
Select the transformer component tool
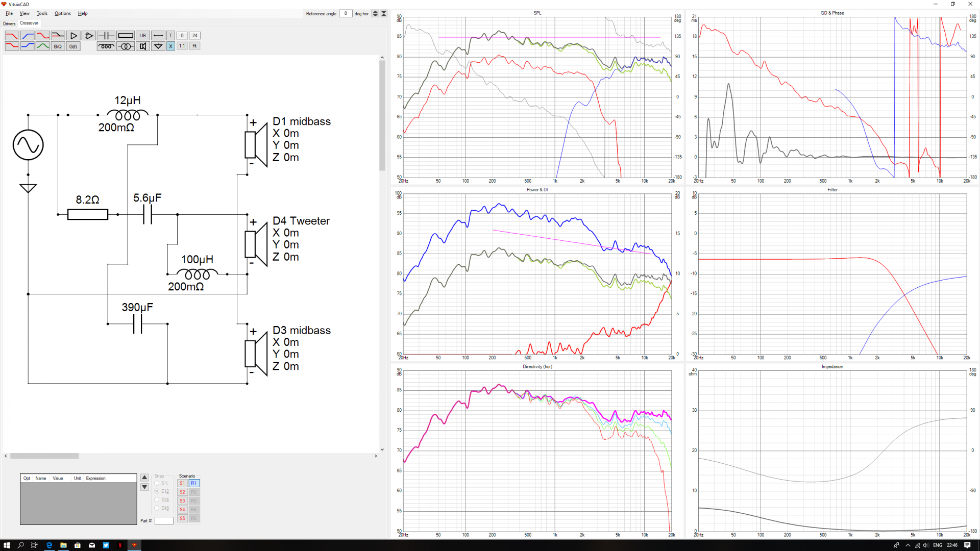click(125, 46)
